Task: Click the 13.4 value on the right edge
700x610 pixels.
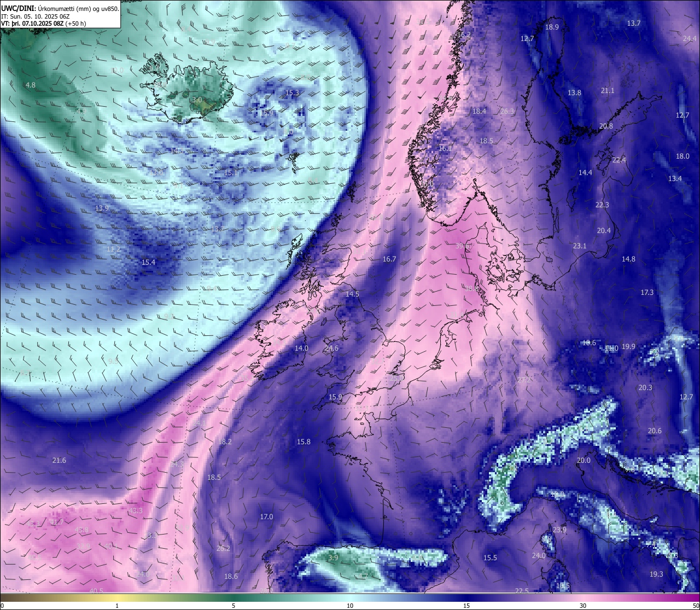Action: click(675, 179)
